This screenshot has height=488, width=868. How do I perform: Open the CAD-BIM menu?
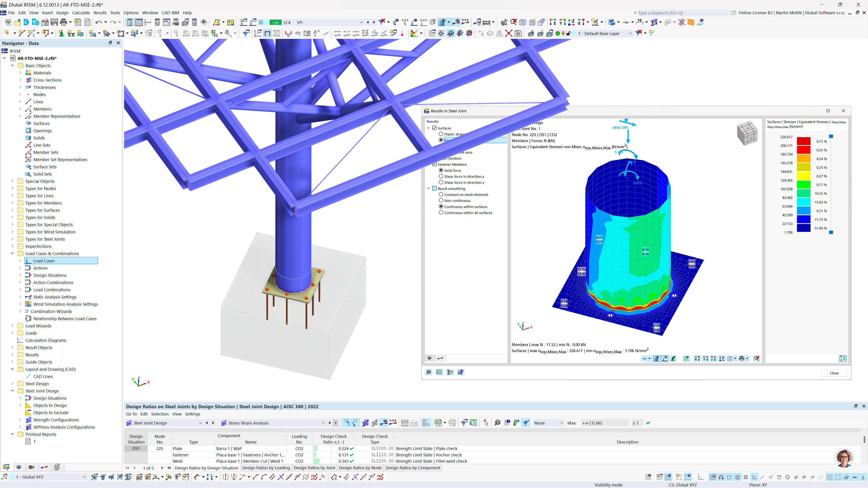[x=170, y=13]
